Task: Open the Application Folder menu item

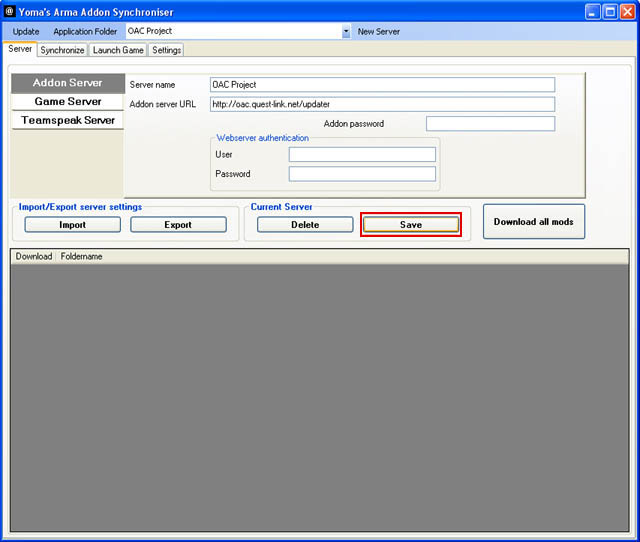Action: click(x=85, y=32)
